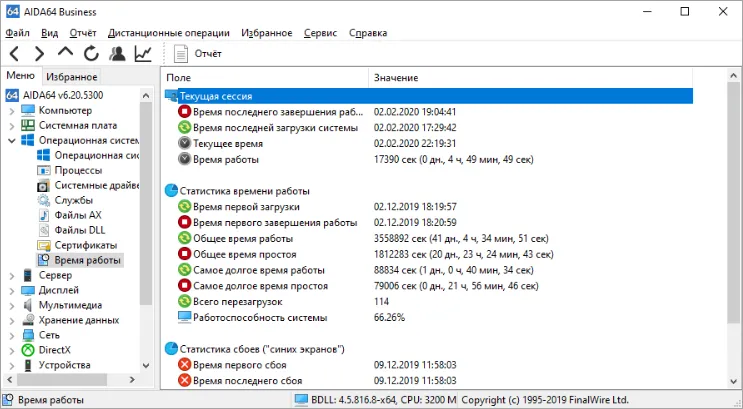Open the Вид menu
Screen dimensions: 743x409
[49, 33]
